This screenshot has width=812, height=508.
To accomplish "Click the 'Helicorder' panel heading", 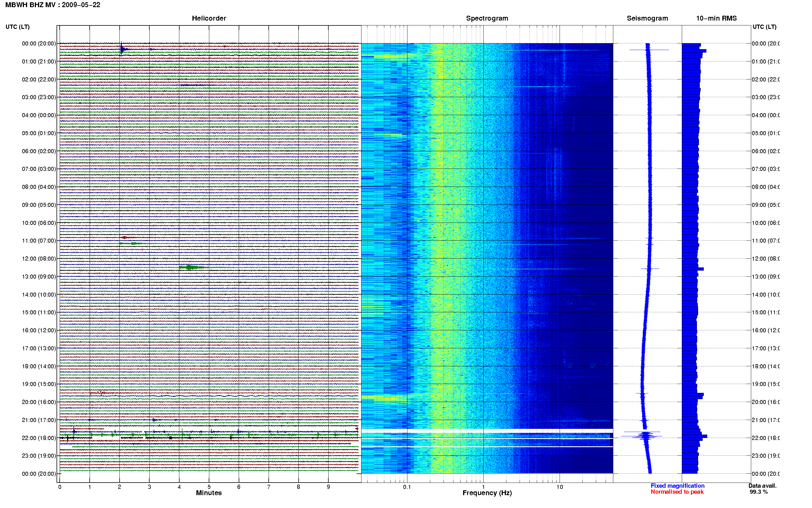I will click(x=209, y=18).
